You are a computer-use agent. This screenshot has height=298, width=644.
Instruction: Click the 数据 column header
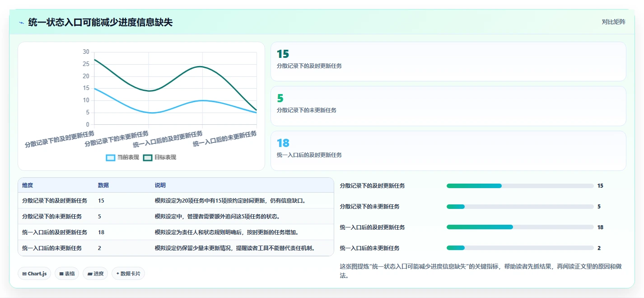(103, 185)
